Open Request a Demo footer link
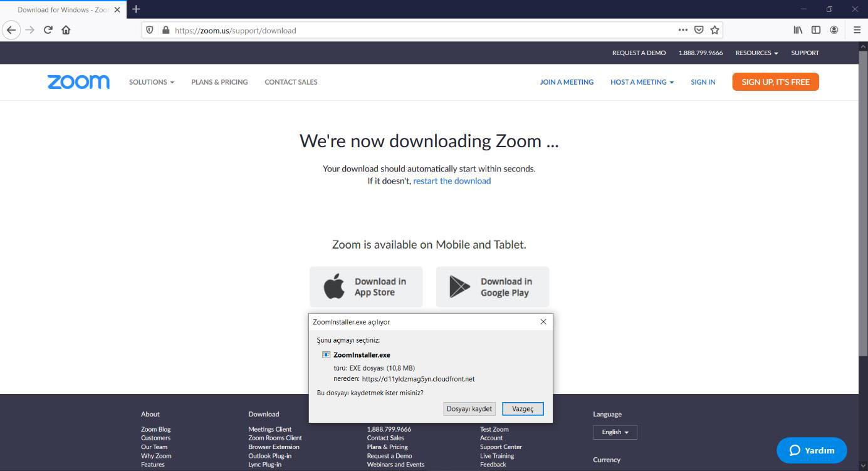Image resolution: width=868 pixels, height=471 pixels. (389, 455)
